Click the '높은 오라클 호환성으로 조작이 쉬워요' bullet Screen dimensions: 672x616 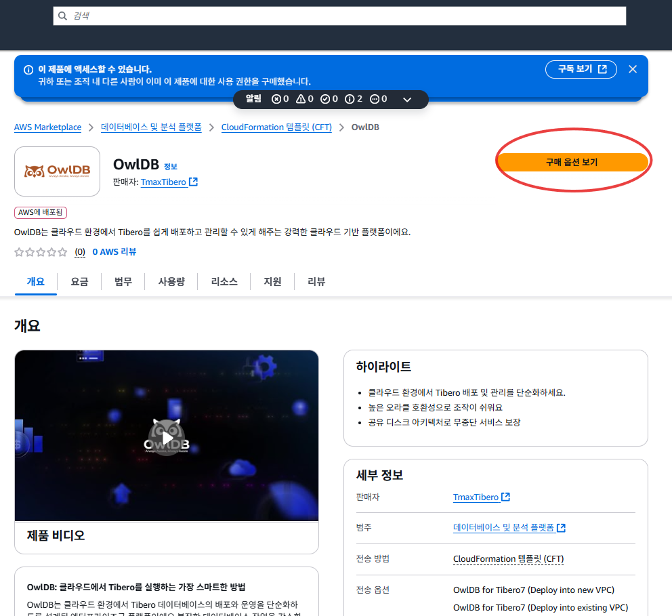435,408
